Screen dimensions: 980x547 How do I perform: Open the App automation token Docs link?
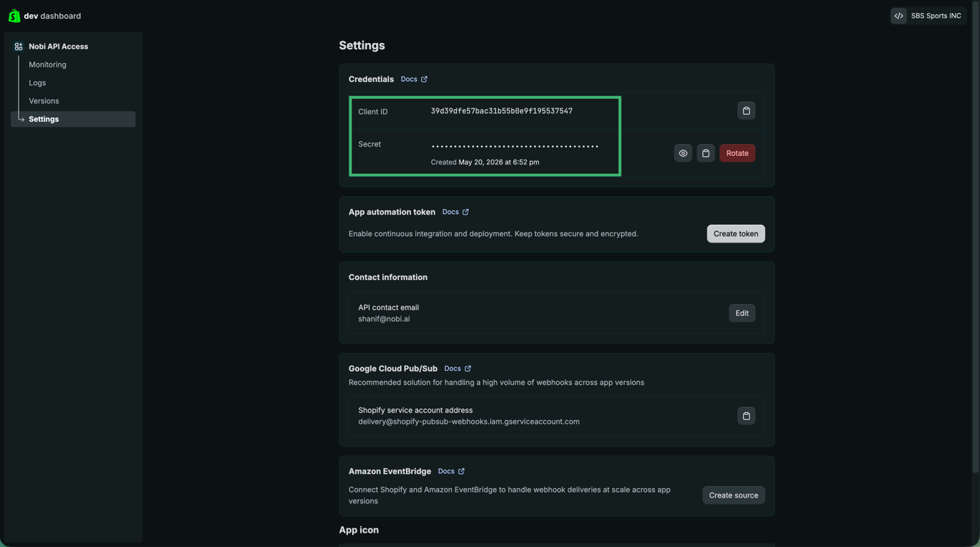click(x=456, y=212)
